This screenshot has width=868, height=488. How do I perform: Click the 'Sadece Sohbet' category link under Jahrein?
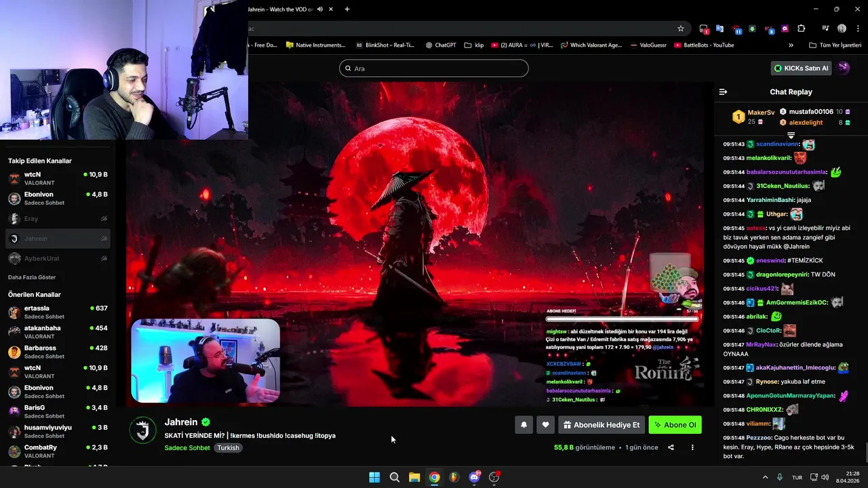tap(187, 448)
